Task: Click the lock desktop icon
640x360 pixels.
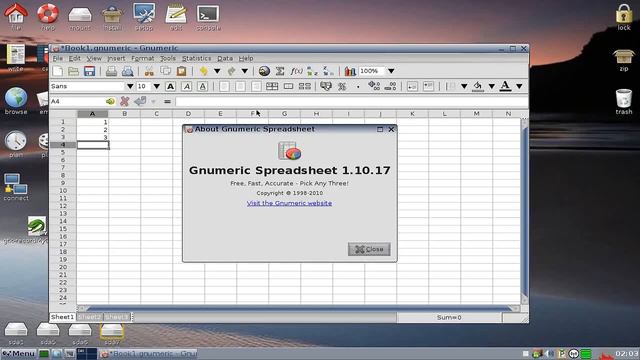Action: 624,17
